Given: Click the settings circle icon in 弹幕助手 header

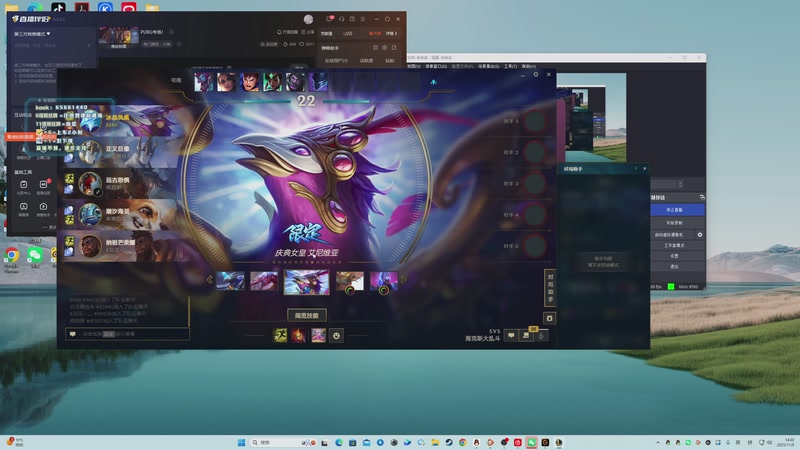Looking at the screenshot, I should tap(385, 47).
